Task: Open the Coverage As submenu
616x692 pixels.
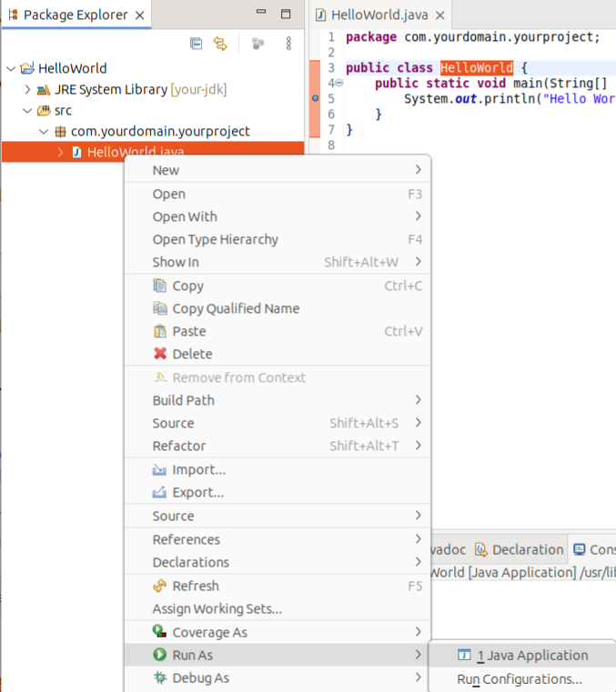Action: point(209,632)
